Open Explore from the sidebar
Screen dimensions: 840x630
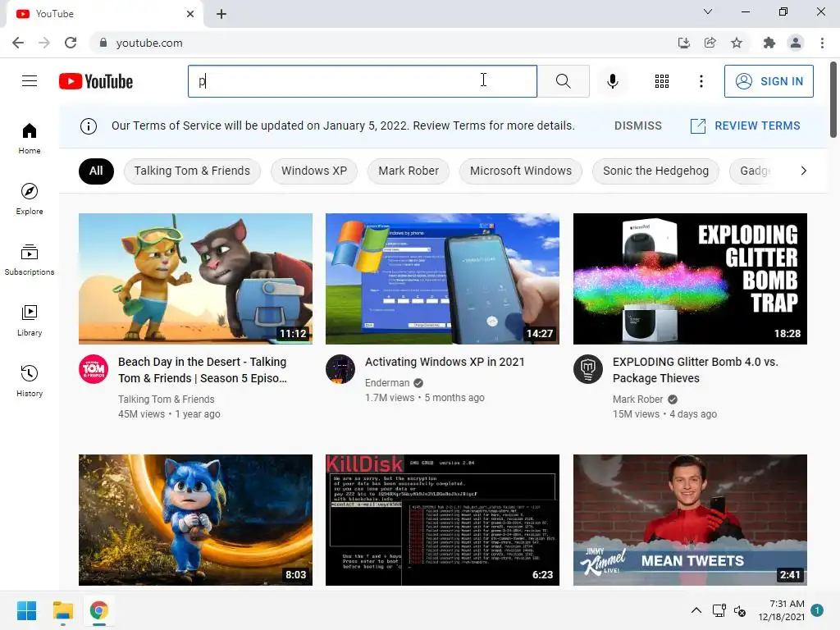click(x=30, y=199)
